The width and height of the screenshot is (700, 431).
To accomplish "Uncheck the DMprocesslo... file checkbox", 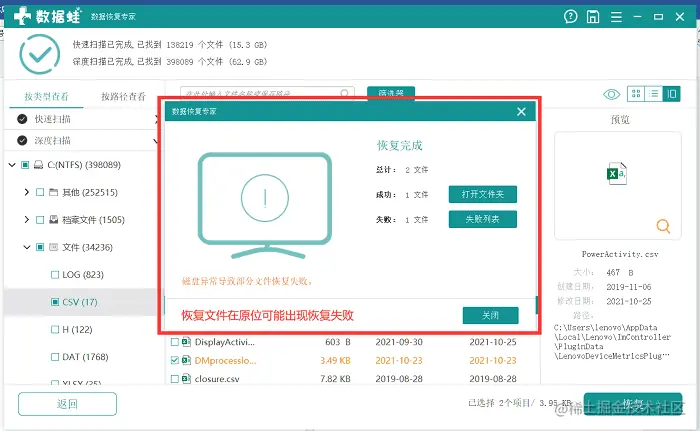I will [x=175, y=360].
